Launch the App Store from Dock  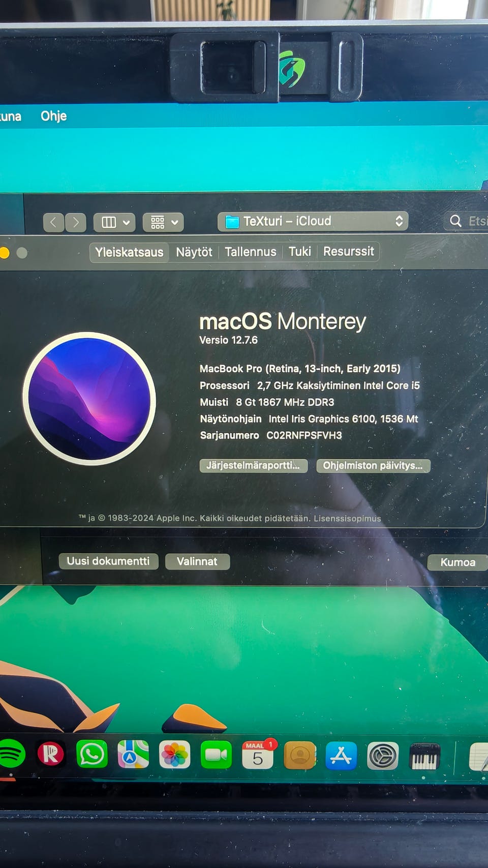(x=341, y=756)
